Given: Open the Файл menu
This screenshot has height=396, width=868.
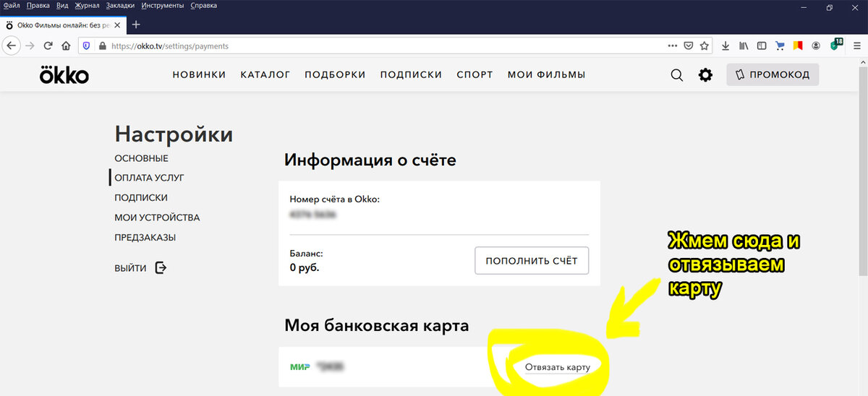Looking at the screenshot, I should click(x=11, y=6).
